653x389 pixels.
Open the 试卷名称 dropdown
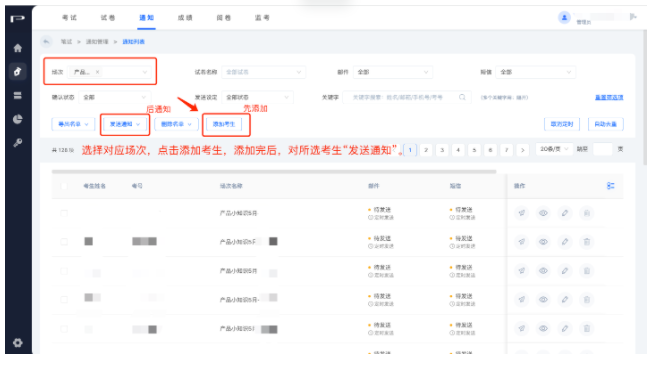point(263,72)
